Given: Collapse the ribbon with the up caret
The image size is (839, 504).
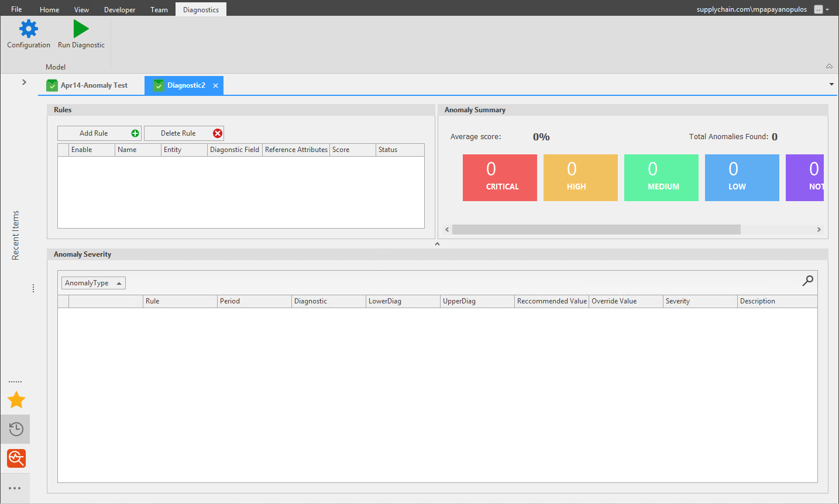Looking at the screenshot, I should point(829,66).
